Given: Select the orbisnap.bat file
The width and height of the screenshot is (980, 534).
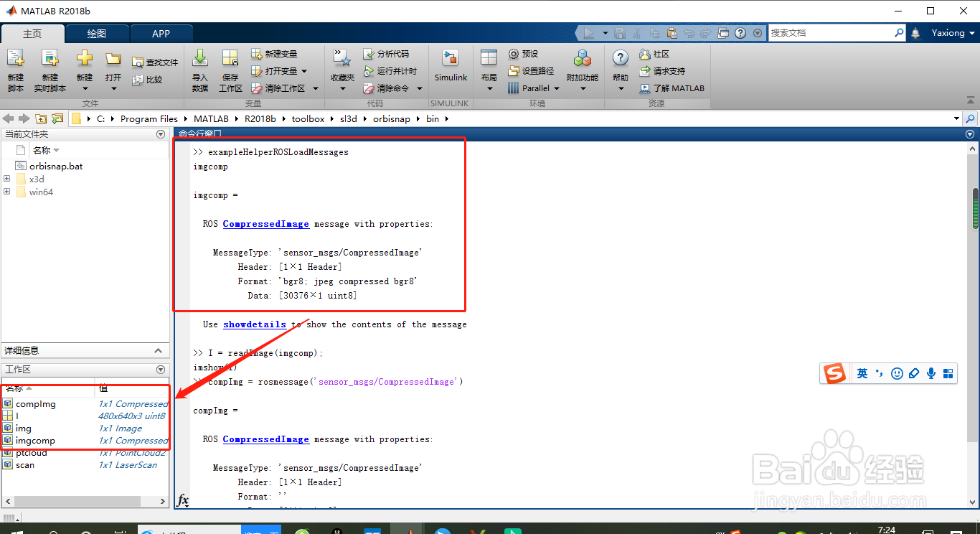Looking at the screenshot, I should pos(56,166).
